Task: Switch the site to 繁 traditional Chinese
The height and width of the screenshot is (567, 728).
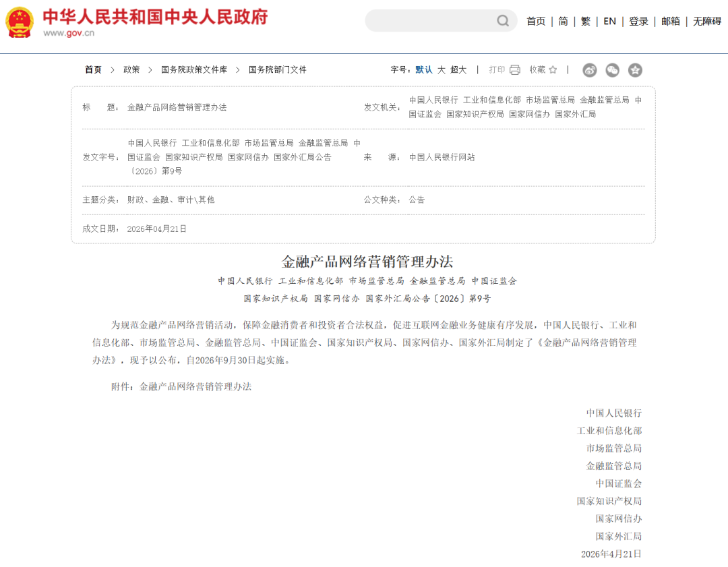Action: pos(586,22)
